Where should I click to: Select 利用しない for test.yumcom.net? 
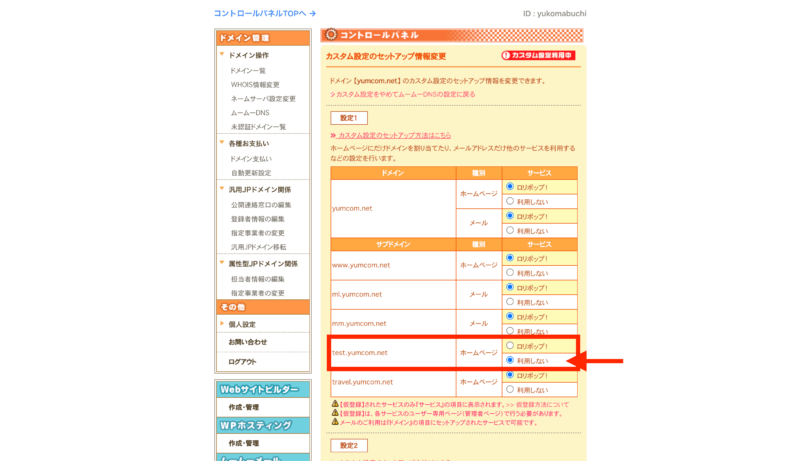510,360
